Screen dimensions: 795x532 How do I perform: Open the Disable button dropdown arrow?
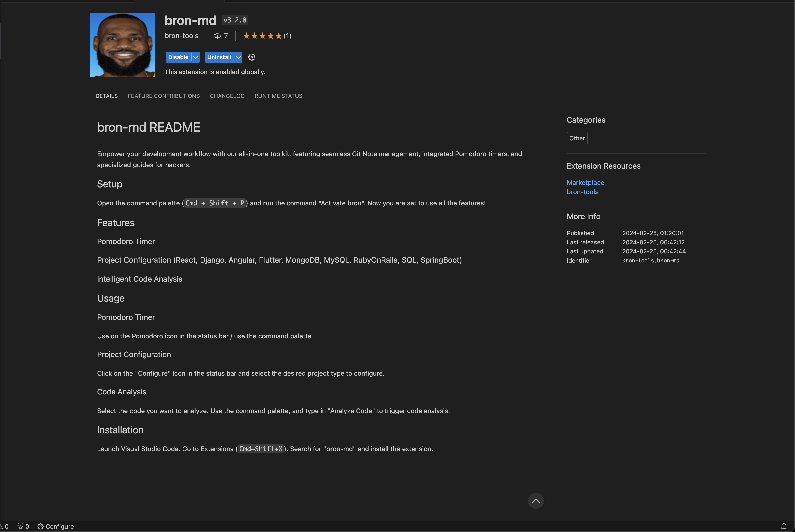[195, 57]
